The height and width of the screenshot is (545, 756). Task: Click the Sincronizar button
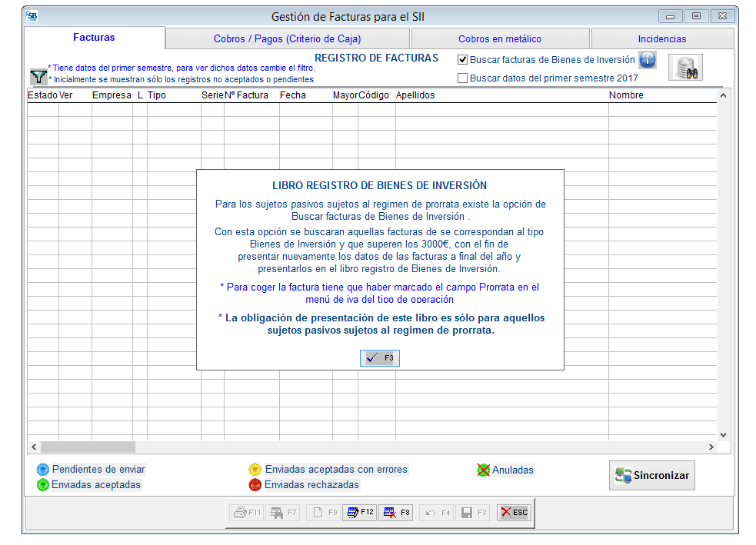652,476
